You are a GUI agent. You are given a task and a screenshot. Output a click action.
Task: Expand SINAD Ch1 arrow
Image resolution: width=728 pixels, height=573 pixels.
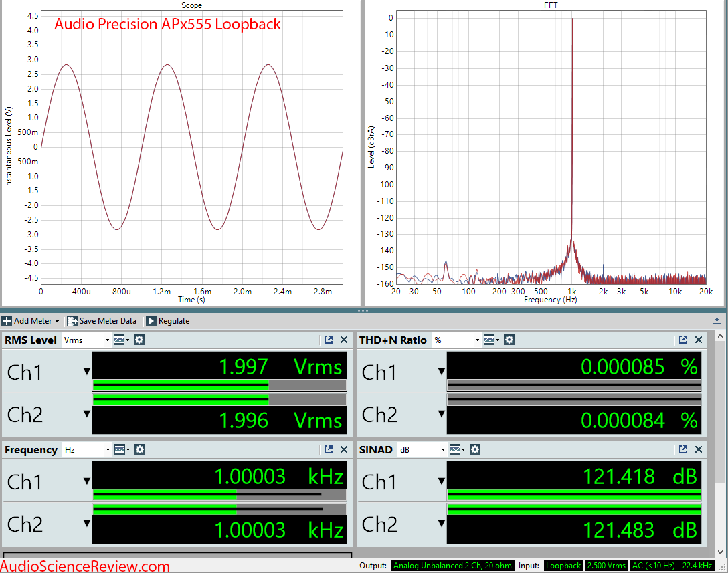coord(442,481)
